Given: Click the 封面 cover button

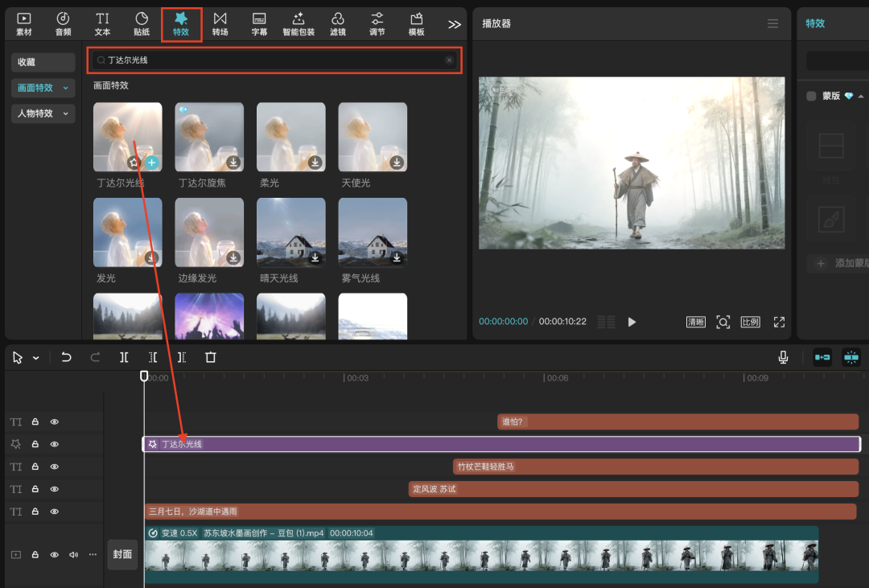Looking at the screenshot, I should (122, 554).
